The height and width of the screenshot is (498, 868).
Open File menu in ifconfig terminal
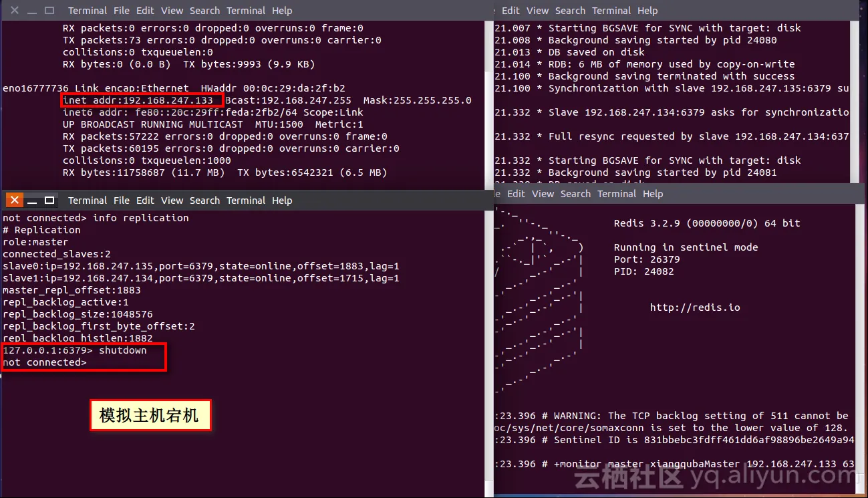(122, 11)
